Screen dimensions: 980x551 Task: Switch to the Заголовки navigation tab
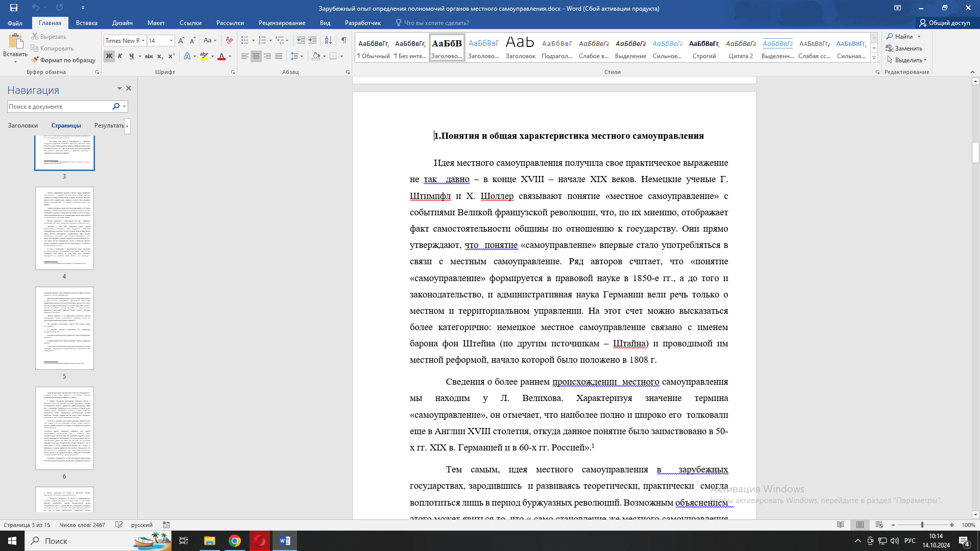(23, 126)
